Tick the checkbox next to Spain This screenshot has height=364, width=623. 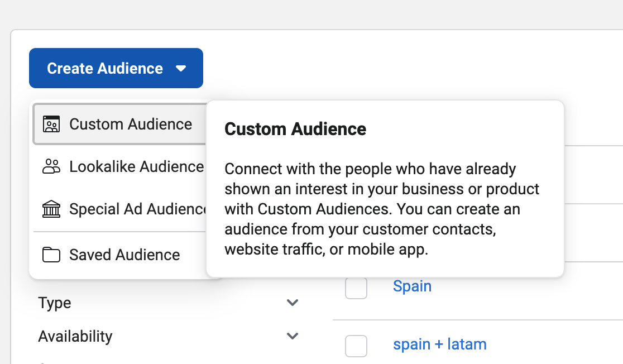[x=356, y=288]
